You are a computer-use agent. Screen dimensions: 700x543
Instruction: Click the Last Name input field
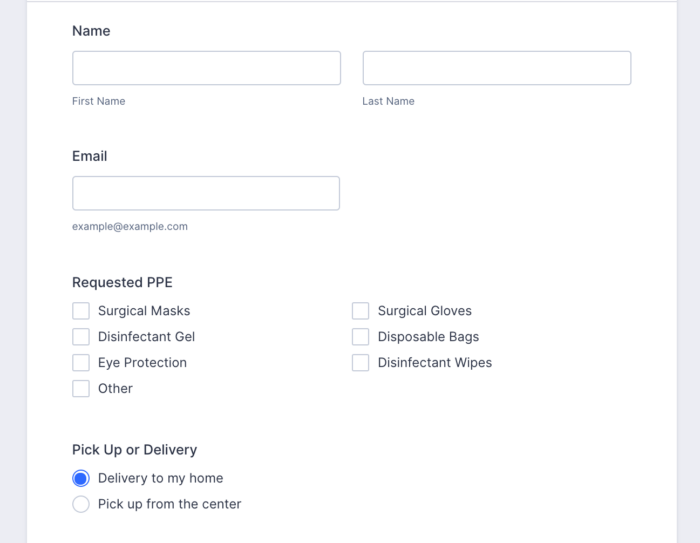point(496,68)
